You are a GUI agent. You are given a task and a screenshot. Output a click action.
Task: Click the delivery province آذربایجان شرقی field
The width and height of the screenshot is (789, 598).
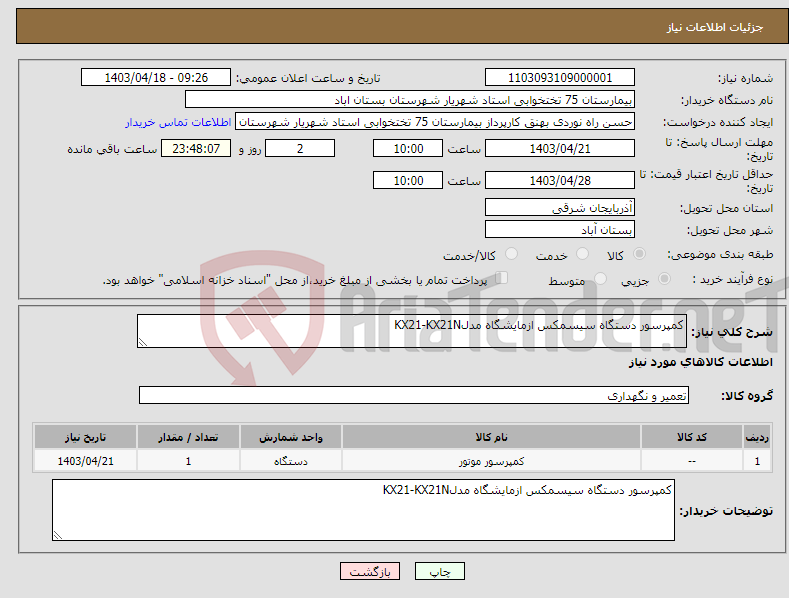560,207
